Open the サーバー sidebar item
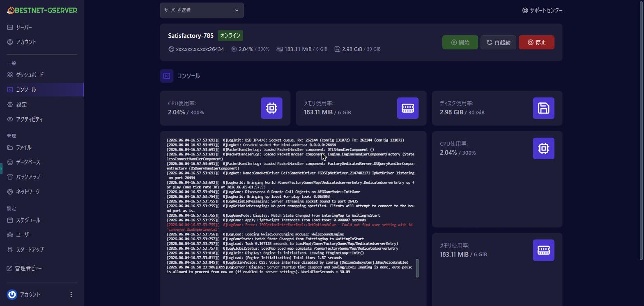 [42, 27]
